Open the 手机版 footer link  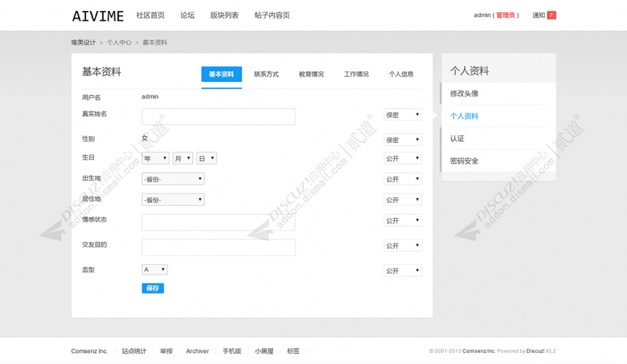click(x=232, y=351)
